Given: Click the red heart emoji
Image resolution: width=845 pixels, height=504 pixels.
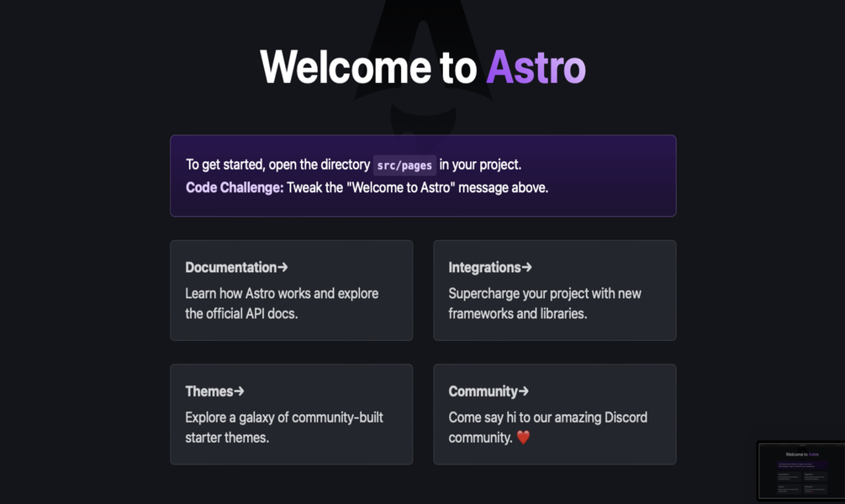Looking at the screenshot, I should coord(523,438).
